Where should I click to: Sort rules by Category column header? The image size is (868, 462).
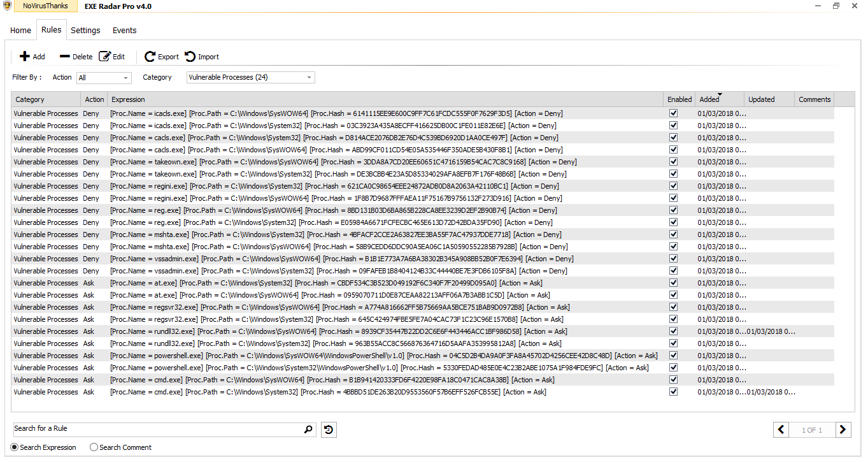[46, 99]
